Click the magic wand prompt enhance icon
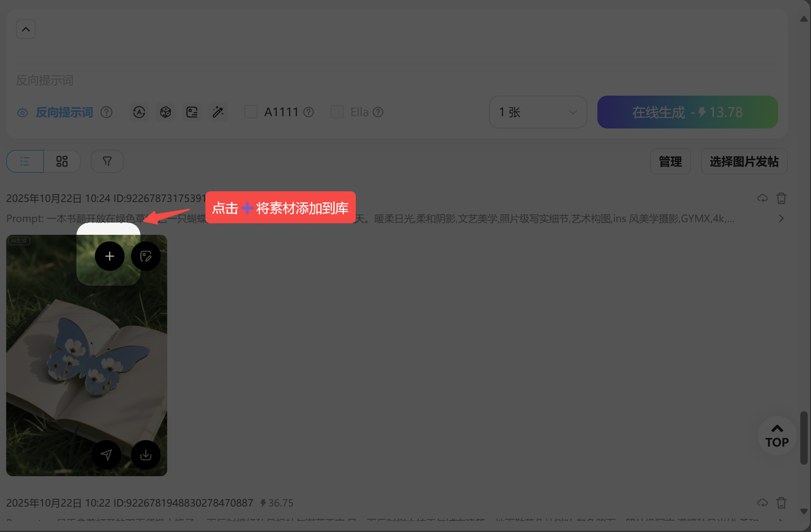The width and height of the screenshot is (811, 532). pos(218,112)
